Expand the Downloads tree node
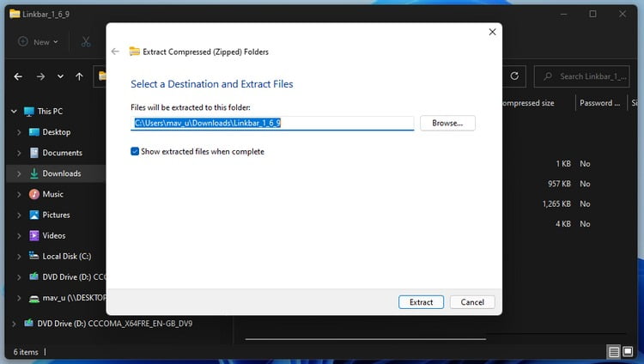 pyautogui.click(x=19, y=173)
